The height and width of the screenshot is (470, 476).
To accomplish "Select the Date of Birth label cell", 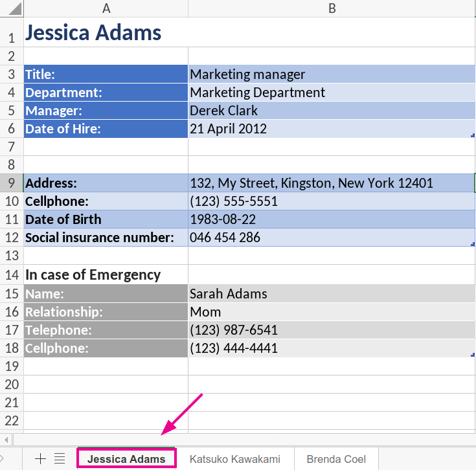I will tap(106, 219).
